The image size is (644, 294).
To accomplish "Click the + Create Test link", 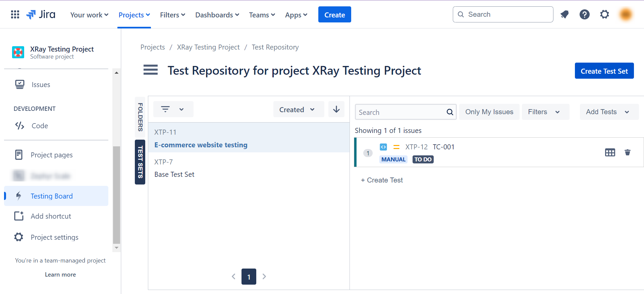I will pos(382,180).
